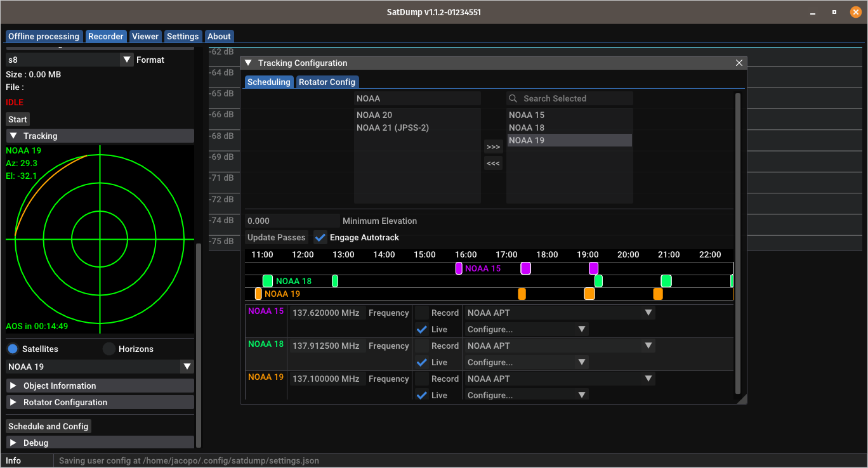Select the Satellites radio button
The image size is (868, 468).
tap(13, 349)
